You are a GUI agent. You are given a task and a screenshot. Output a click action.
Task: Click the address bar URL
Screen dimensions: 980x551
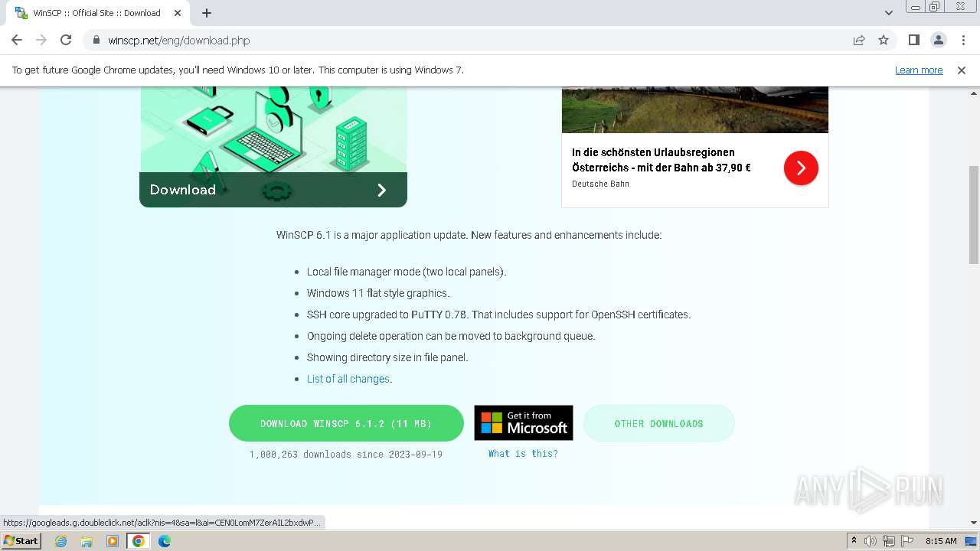pos(179,41)
